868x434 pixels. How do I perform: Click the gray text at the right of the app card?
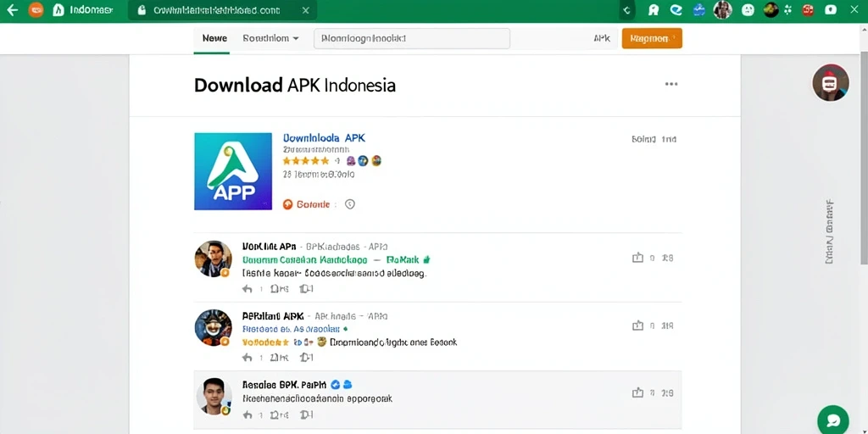pos(654,139)
